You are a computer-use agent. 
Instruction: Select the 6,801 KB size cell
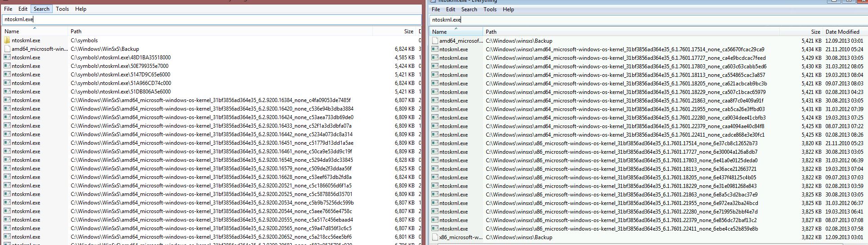point(404,237)
